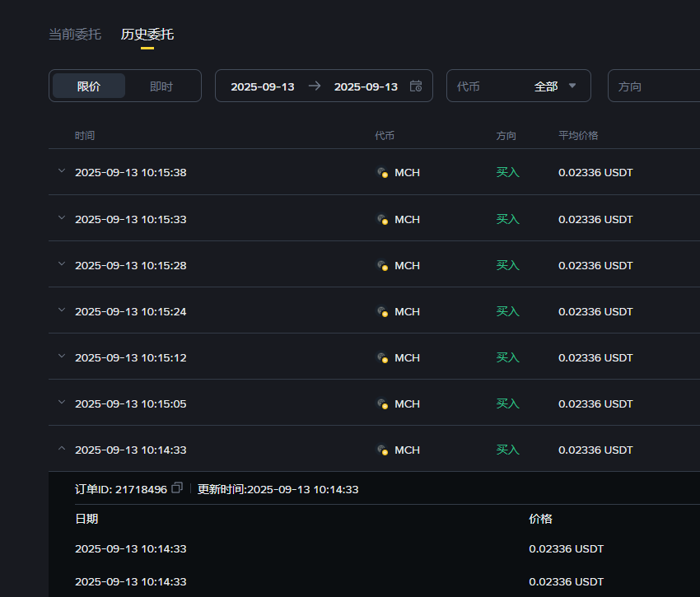Screen dimensions: 700x597
Task: Click the end date 2025-09-13 field
Action: [x=366, y=86]
